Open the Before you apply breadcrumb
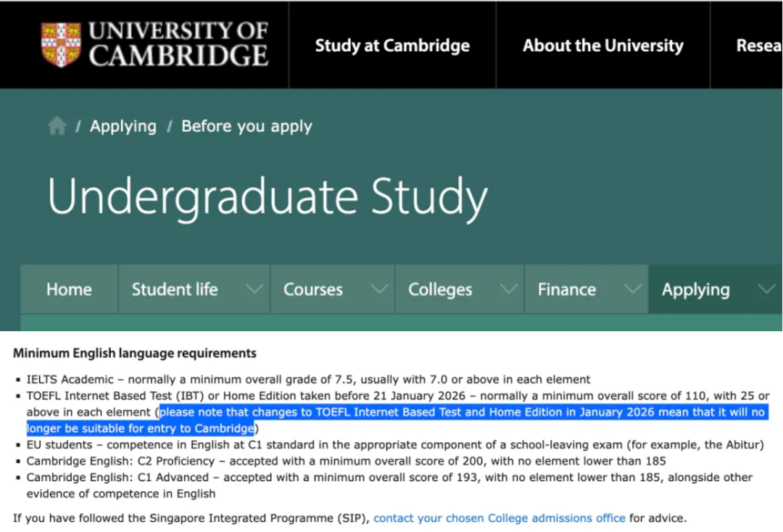 tap(246, 126)
